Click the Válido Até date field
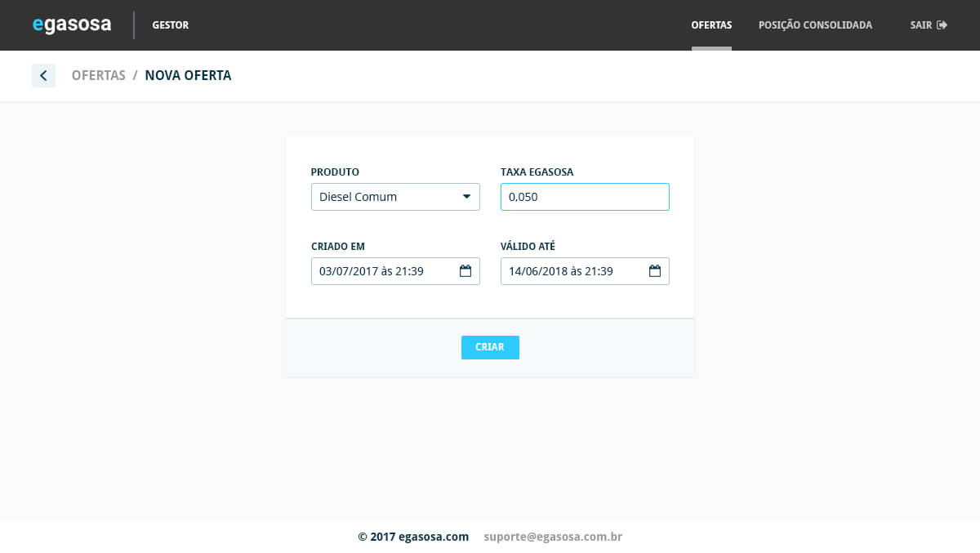This screenshot has height=553, width=980. [585, 271]
